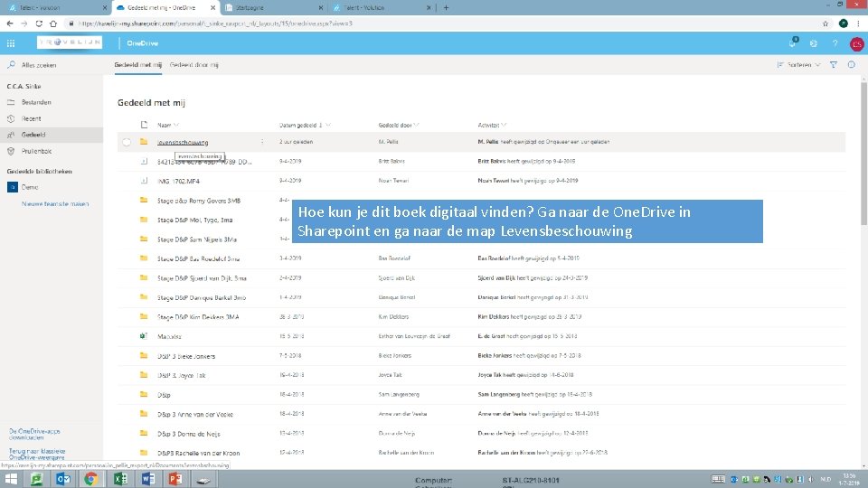Image resolution: width=868 pixels, height=488 pixels.
Task: Open the help question mark icon
Action: 835,43
